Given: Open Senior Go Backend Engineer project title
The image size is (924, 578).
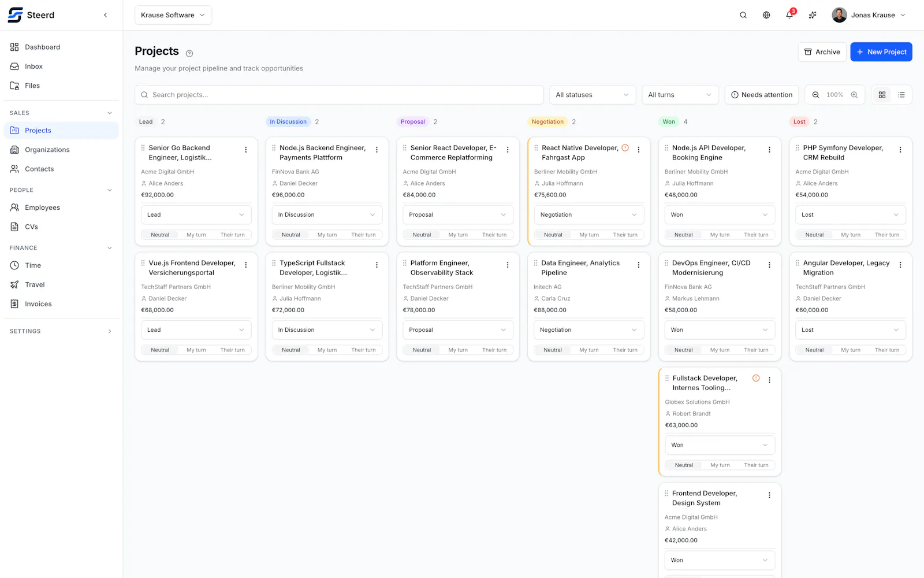Looking at the screenshot, I should (180, 153).
